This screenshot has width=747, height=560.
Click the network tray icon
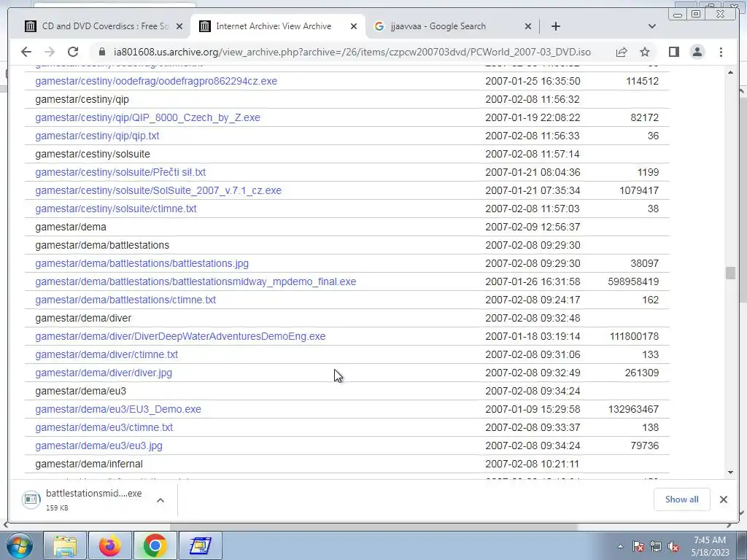click(x=656, y=547)
